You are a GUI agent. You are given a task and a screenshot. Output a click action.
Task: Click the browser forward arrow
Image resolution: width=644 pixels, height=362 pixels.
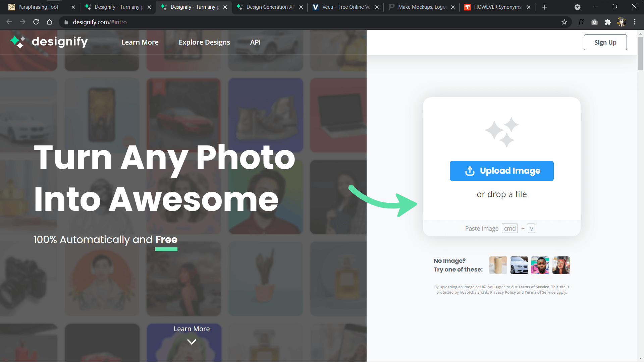coord(22,22)
